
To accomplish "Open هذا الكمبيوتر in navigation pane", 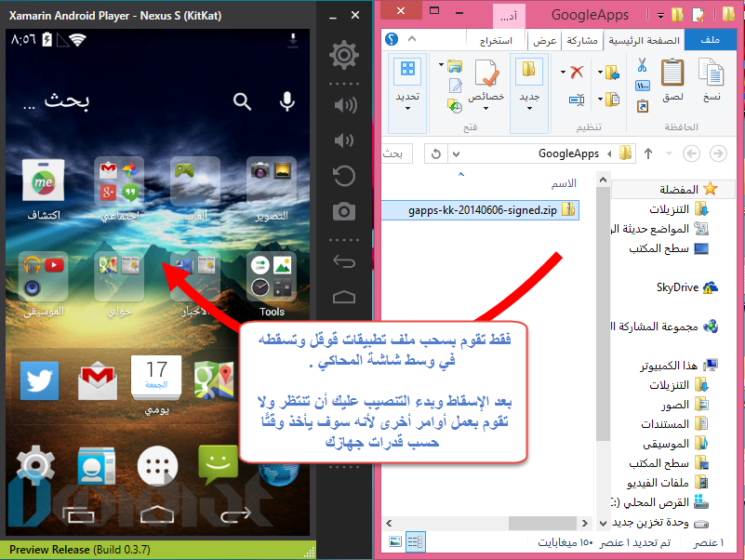I will [678, 365].
